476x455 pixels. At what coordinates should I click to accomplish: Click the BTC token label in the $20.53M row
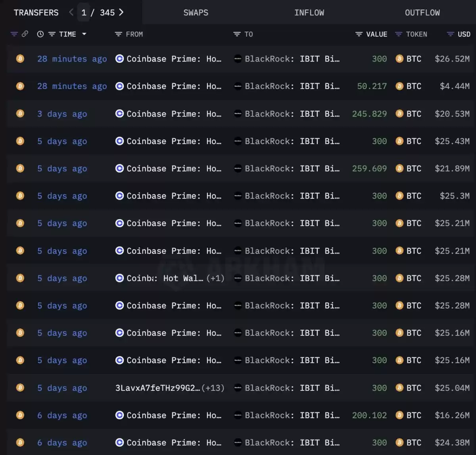(414, 114)
